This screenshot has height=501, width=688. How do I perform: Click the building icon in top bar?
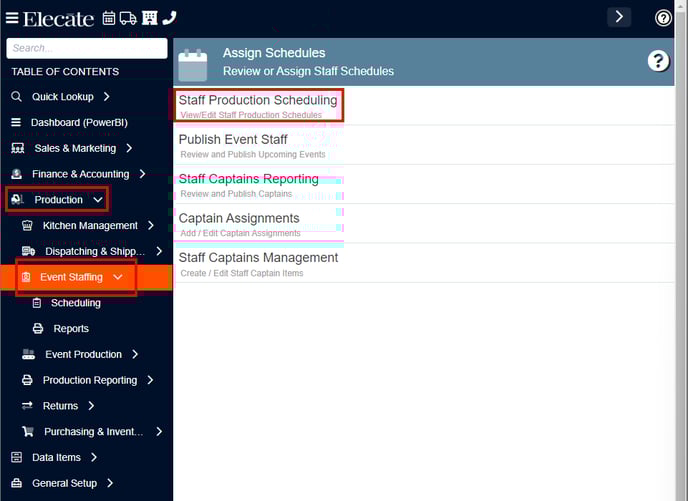click(x=150, y=18)
